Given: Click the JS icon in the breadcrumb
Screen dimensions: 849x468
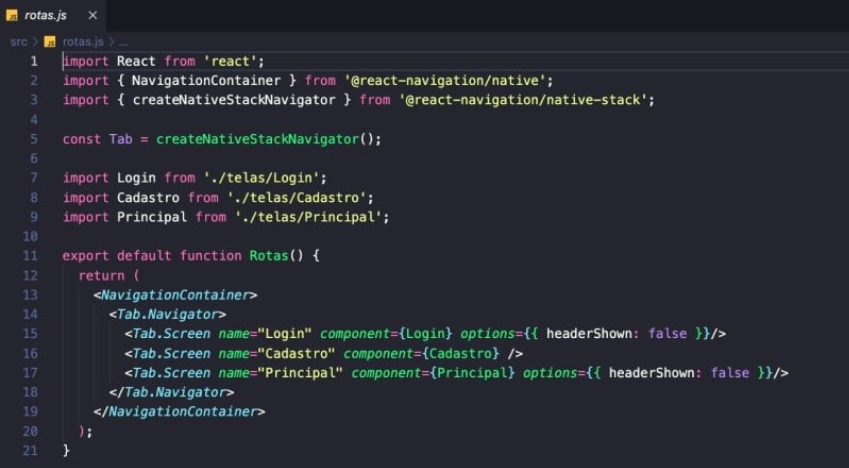Looking at the screenshot, I should pos(50,42).
